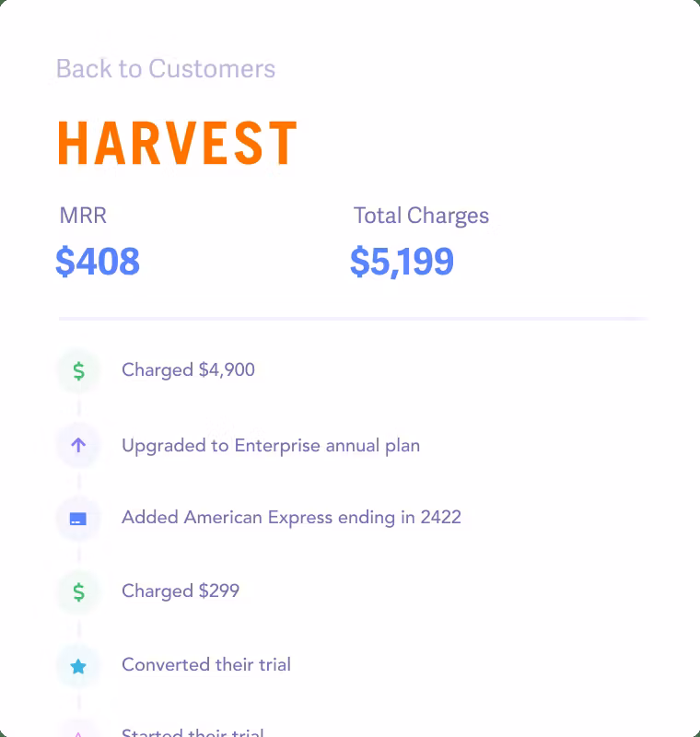Click the $5,199 total charges amount
The height and width of the screenshot is (737, 700).
[x=402, y=262]
